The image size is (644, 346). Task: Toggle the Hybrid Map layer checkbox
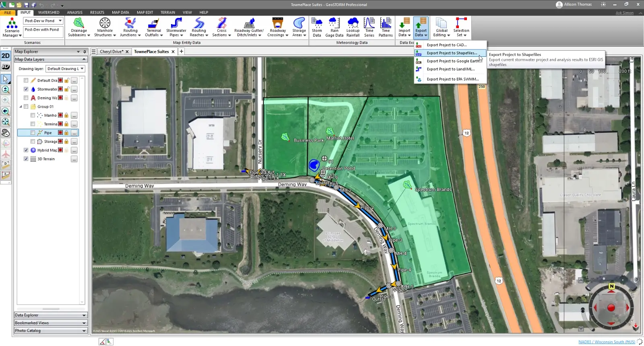26,150
